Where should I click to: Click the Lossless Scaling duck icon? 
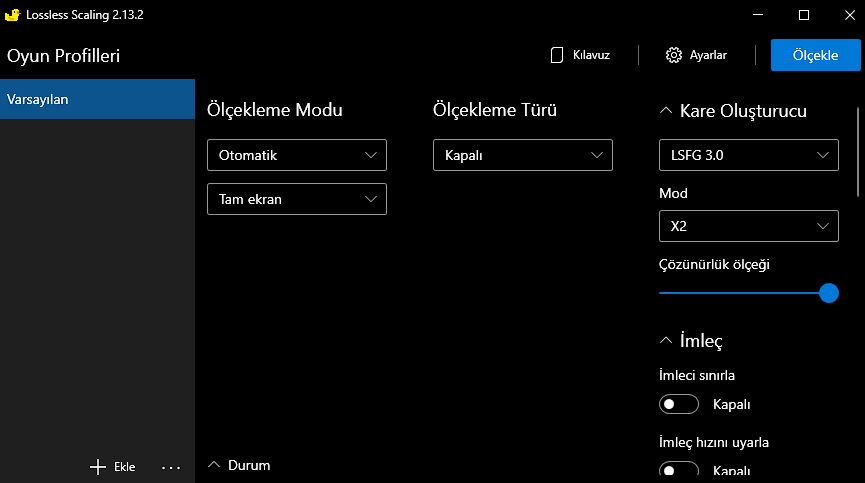[x=13, y=14]
